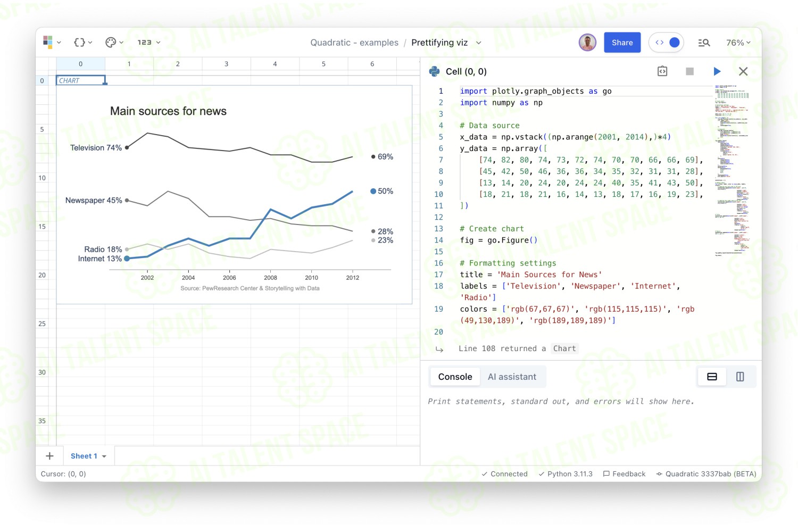This screenshot has height=532, width=798.
Task: Stop code execution with the square button
Action: click(689, 71)
